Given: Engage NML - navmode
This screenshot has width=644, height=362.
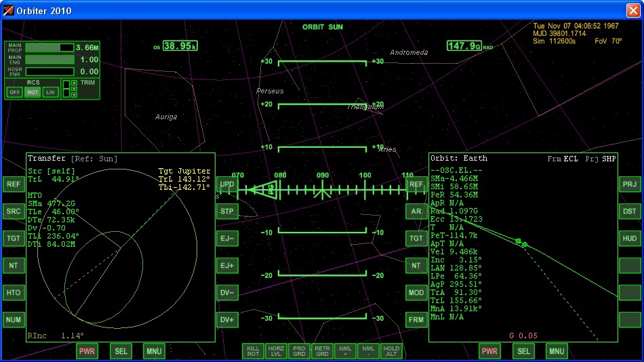Looking at the screenshot, I should [368, 351].
